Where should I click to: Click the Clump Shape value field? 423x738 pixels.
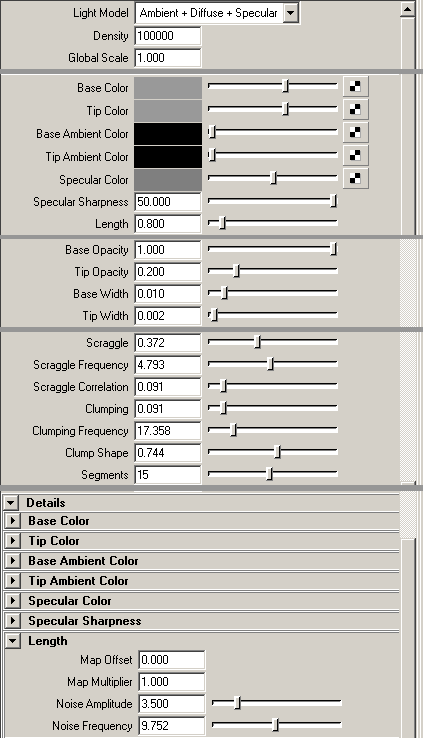click(x=168, y=453)
